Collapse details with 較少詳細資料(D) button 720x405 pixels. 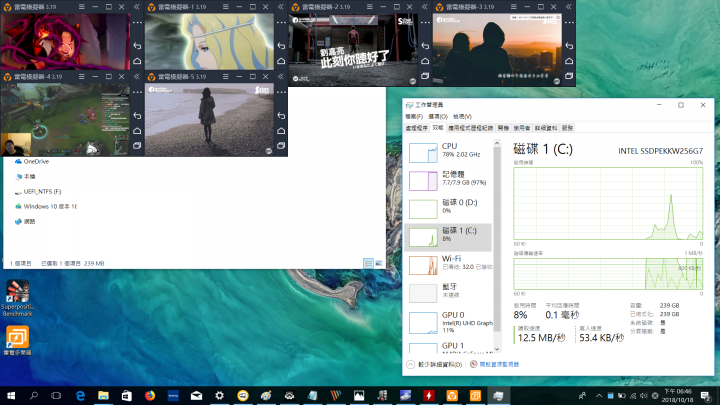[434, 365]
